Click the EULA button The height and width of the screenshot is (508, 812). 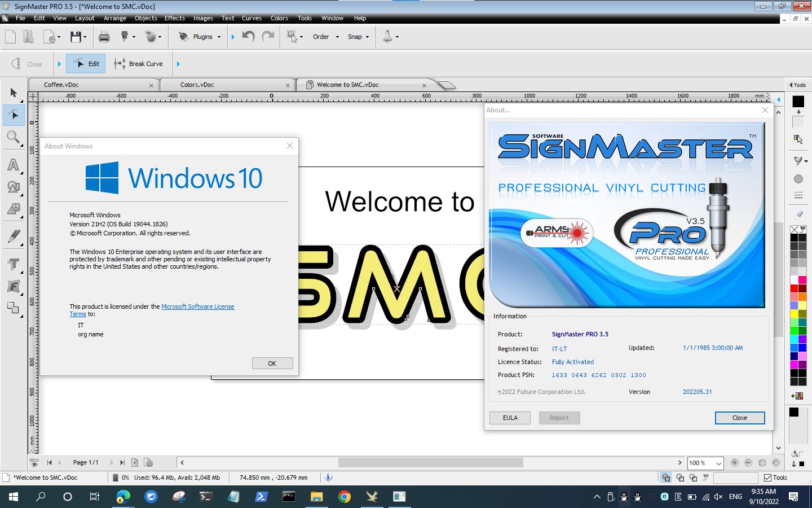click(x=510, y=418)
